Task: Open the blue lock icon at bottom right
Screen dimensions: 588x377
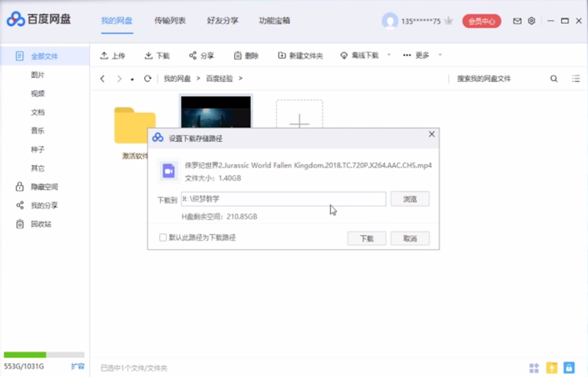Action: (x=569, y=368)
